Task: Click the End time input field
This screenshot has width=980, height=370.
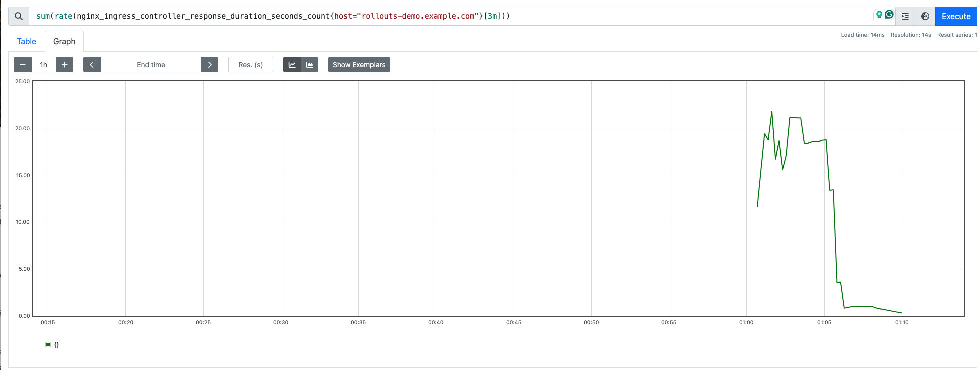Action: click(x=151, y=65)
